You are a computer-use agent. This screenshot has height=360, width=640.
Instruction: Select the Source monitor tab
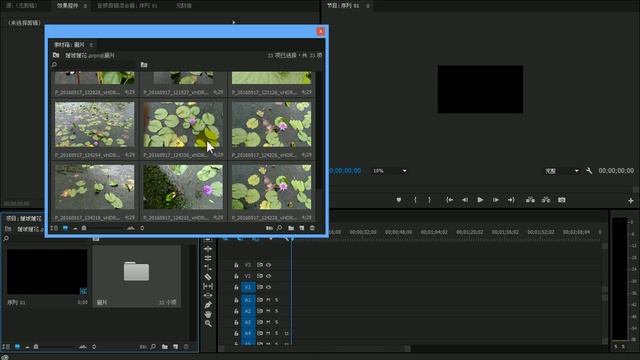(x=22, y=6)
